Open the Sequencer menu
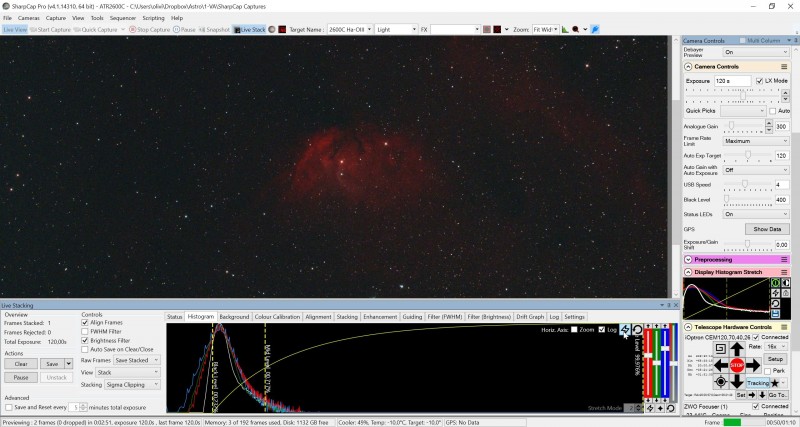 [122, 18]
